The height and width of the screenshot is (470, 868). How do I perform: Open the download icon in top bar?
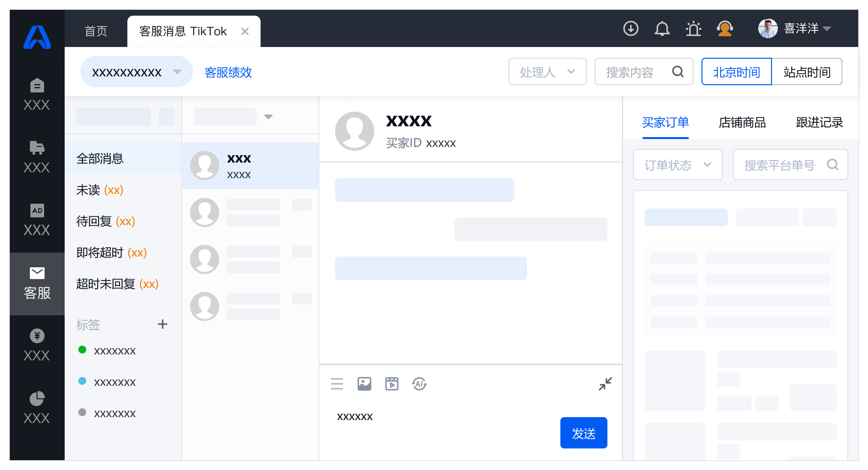coord(630,28)
